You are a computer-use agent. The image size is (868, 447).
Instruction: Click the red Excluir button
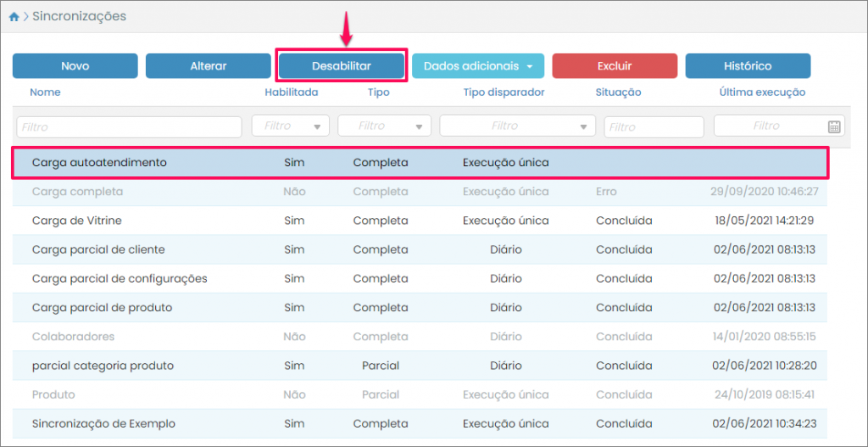pyautogui.click(x=614, y=66)
